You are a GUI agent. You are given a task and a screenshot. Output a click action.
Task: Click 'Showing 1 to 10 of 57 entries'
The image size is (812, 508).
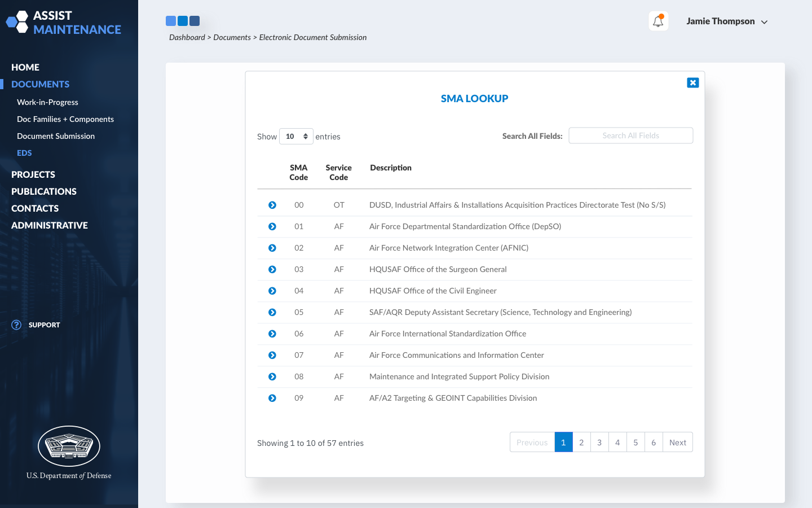(310, 443)
